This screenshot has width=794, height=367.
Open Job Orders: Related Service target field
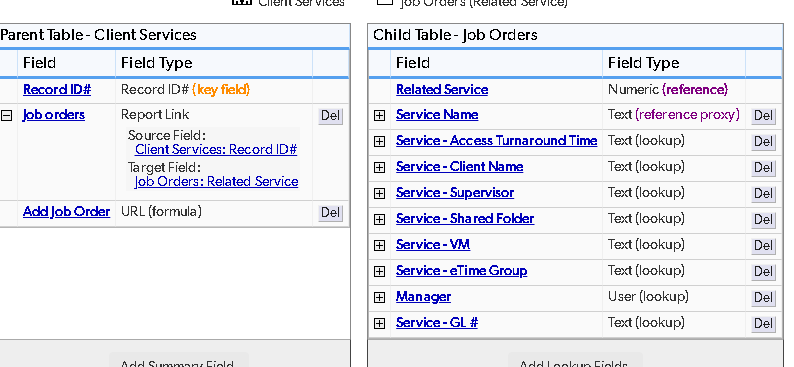[216, 182]
